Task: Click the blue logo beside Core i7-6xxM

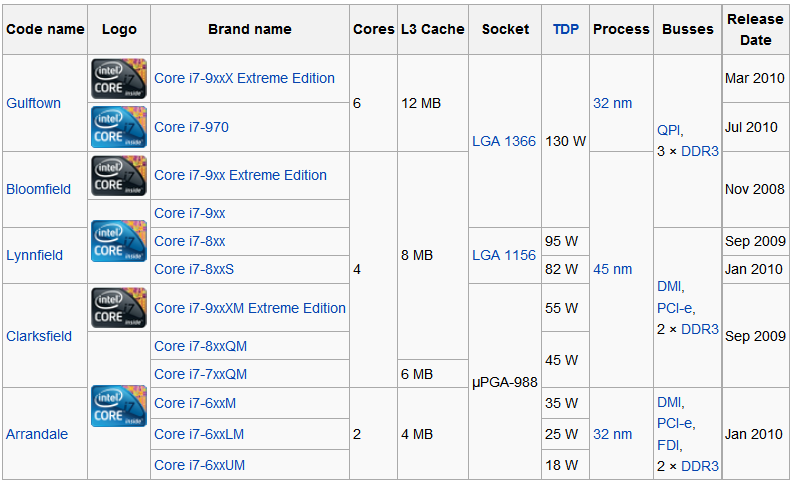Action: (x=119, y=406)
